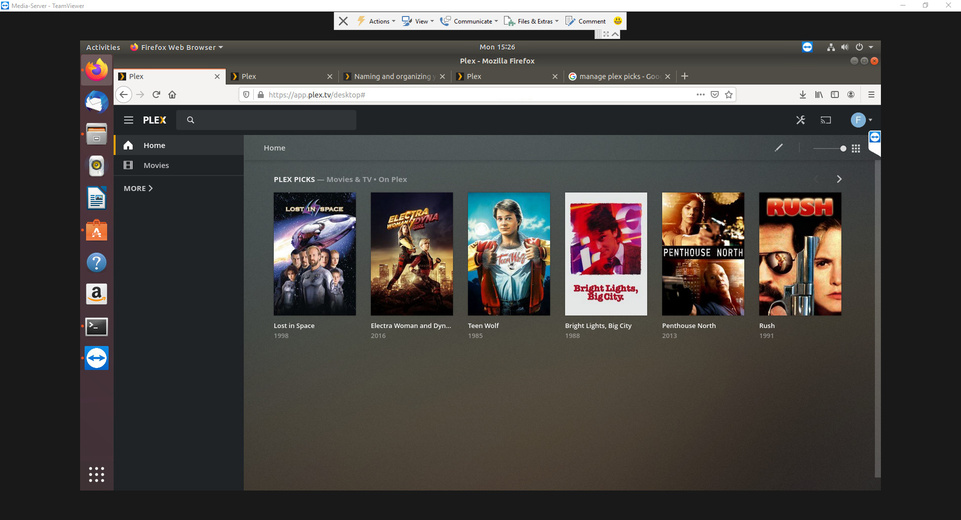
Task: Open TeamViewer View menu
Action: (417, 21)
